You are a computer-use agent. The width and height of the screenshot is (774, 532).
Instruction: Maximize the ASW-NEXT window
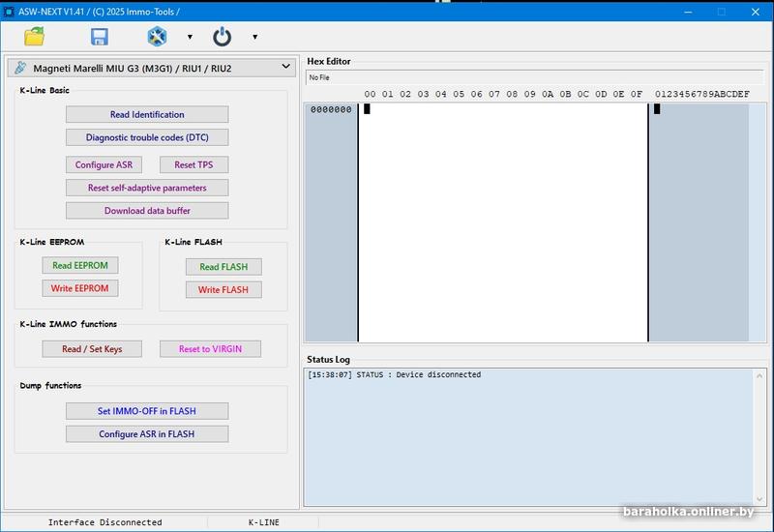coord(721,12)
